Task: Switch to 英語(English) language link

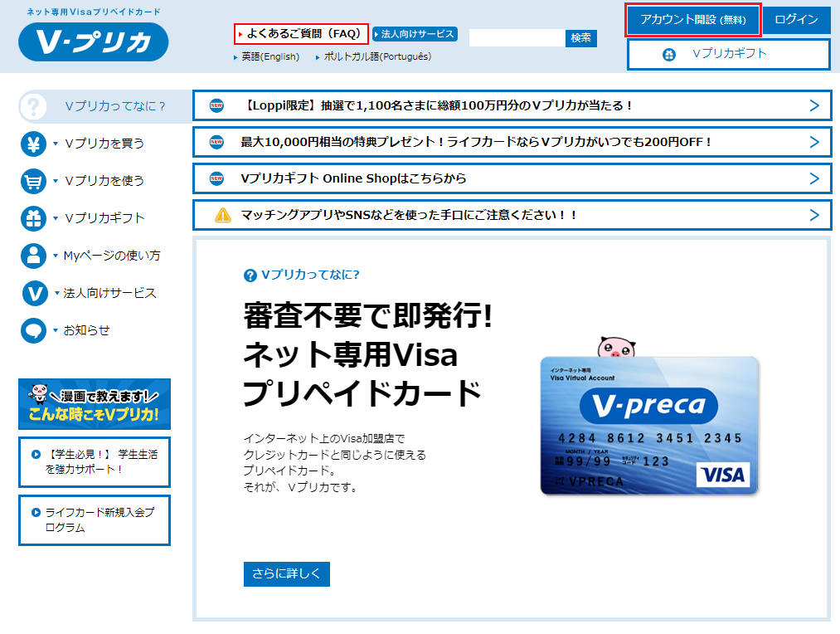Action: click(270, 56)
